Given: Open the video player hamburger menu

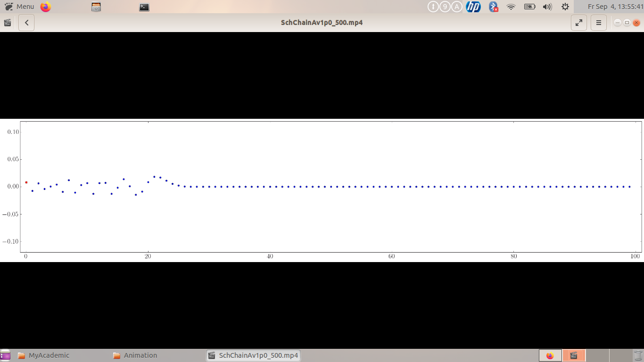Looking at the screenshot, I should click(x=599, y=23).
